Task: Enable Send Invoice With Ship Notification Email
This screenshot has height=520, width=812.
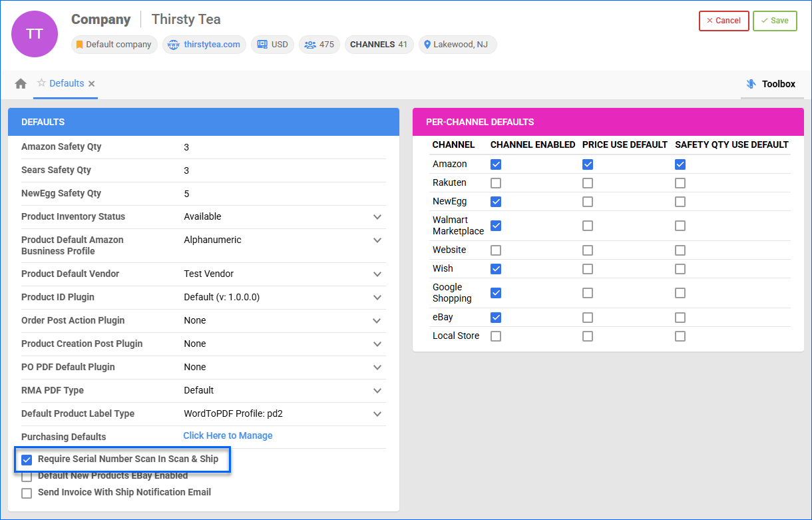Action: (x=27, y=493)
